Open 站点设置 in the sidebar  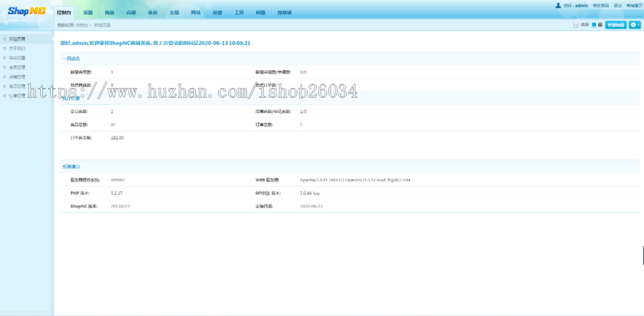[17, 58]
